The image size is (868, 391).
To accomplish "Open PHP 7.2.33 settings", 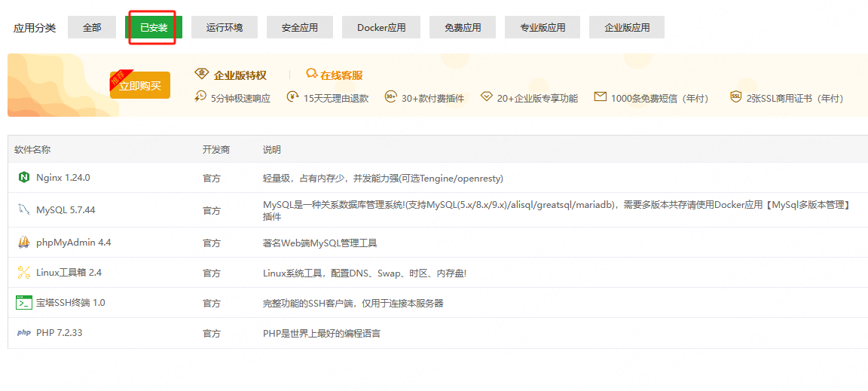I will tap(60, 333).
